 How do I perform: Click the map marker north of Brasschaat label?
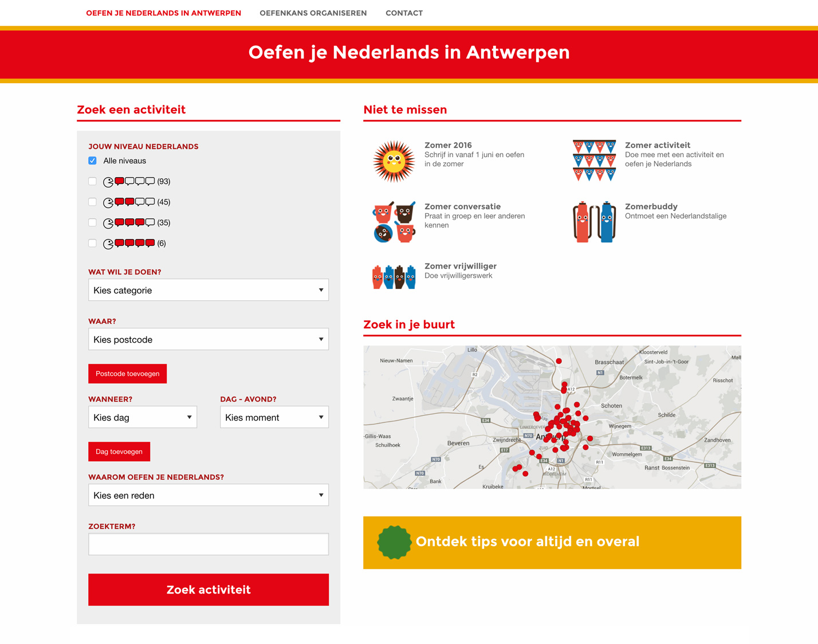tap(559, 361)
